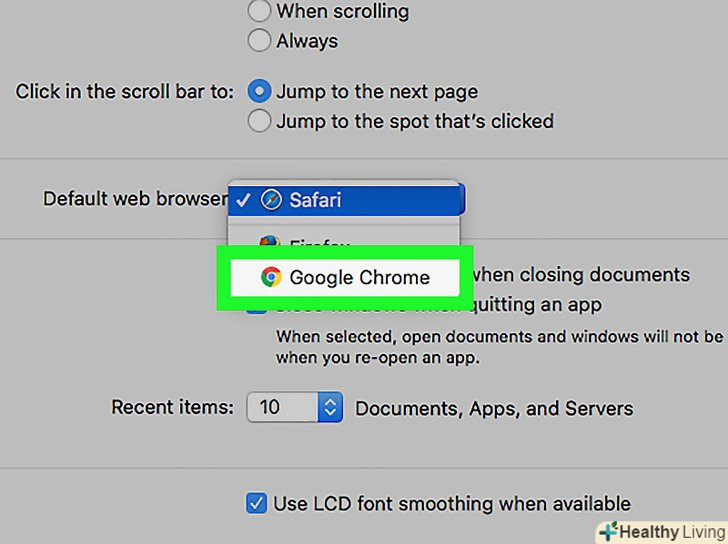Screen dimensions: 728x544
Task: Click the Safari compass icon
Action: 272,200
